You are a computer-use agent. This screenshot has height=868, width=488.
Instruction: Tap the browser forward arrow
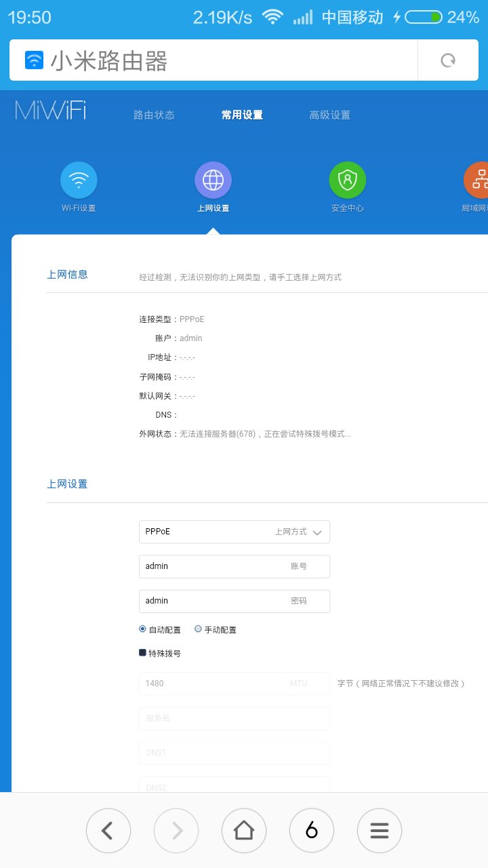176,830
